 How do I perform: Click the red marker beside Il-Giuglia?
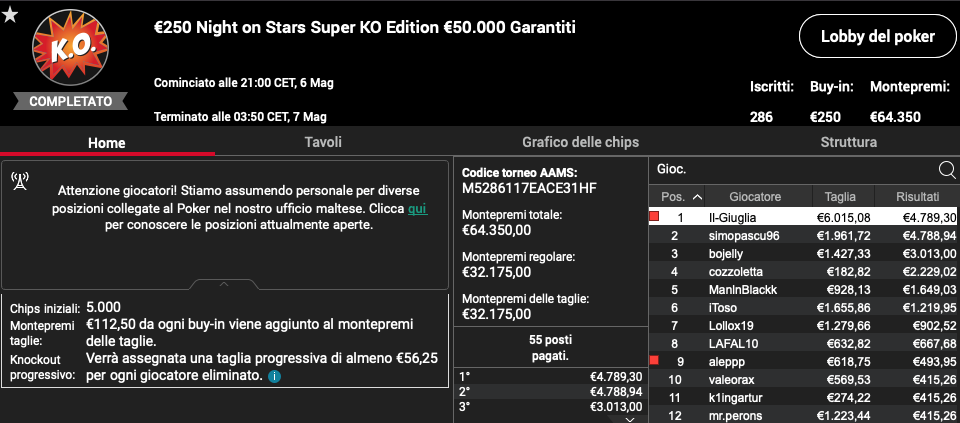point(654,216)
